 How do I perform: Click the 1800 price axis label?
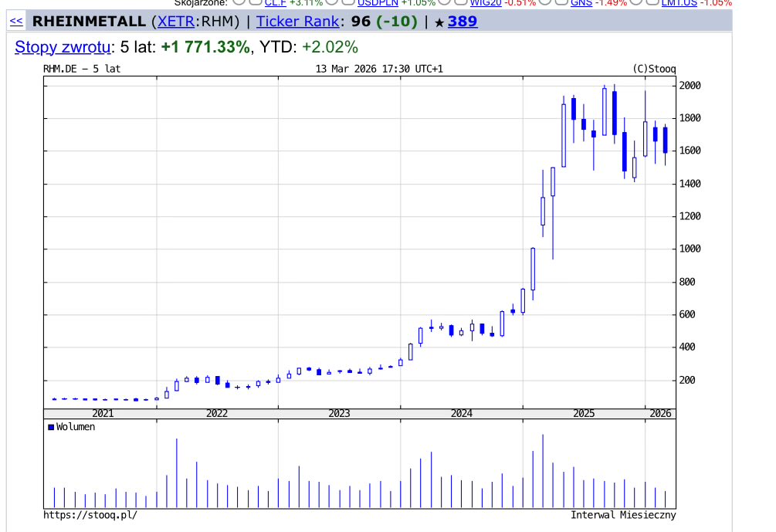[x=690, y=118]
